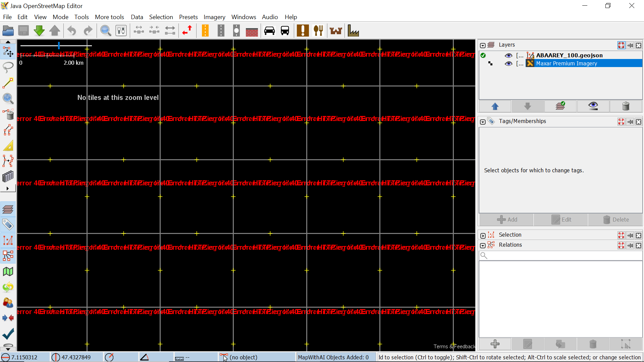This screenshot has width=644, height=362.
Task: Open the File menu
Action: point(7,17)
